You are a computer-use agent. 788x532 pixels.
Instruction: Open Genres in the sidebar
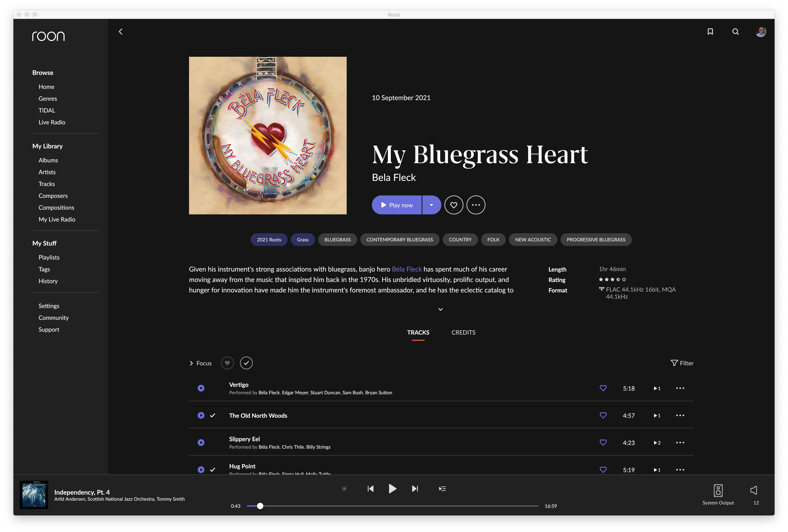coord(48,99)
